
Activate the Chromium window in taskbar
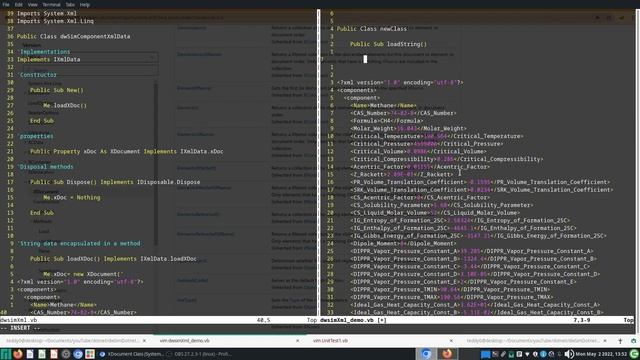coord(427,353)
